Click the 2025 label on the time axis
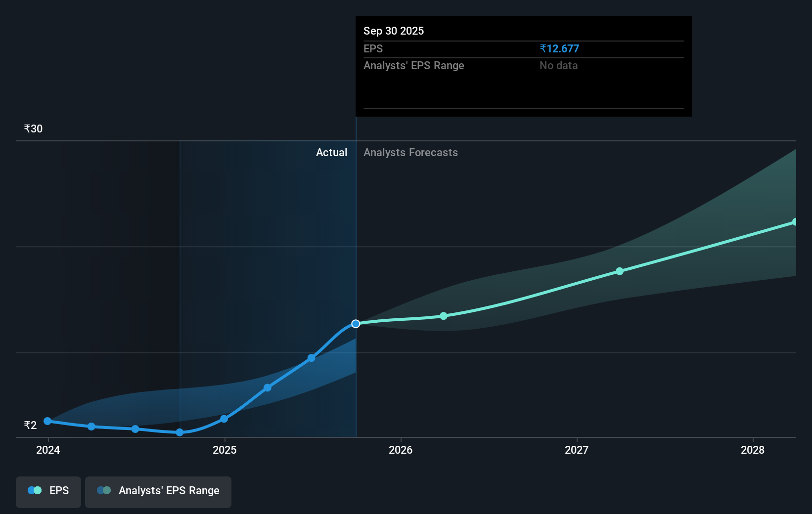The width and height of the screenshot is (812, 514). pos(225,450)
